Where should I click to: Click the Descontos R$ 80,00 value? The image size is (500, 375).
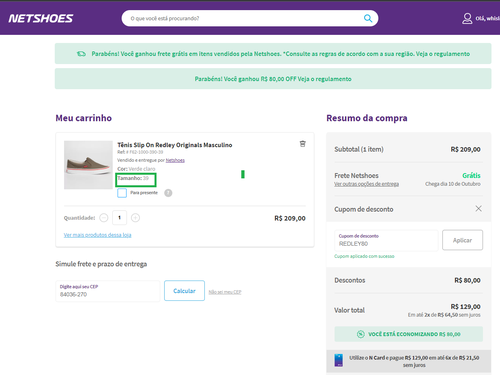467,280
